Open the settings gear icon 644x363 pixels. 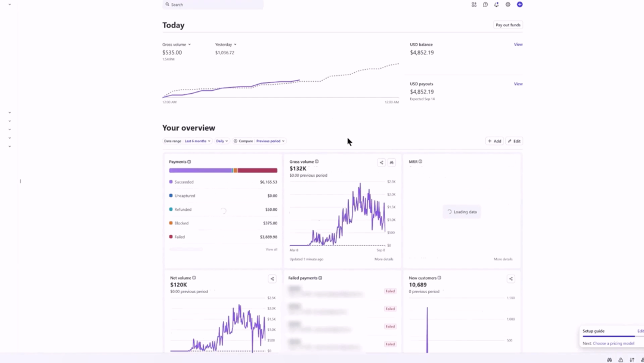pyautogui.click(x=508, y=5)
